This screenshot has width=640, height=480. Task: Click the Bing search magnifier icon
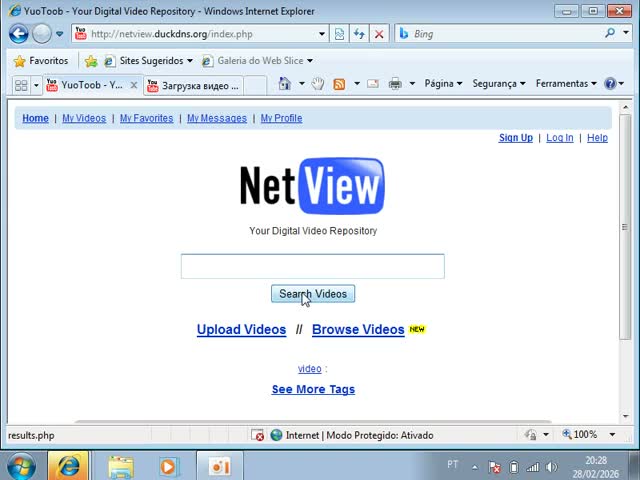click(x=611, y=33)
